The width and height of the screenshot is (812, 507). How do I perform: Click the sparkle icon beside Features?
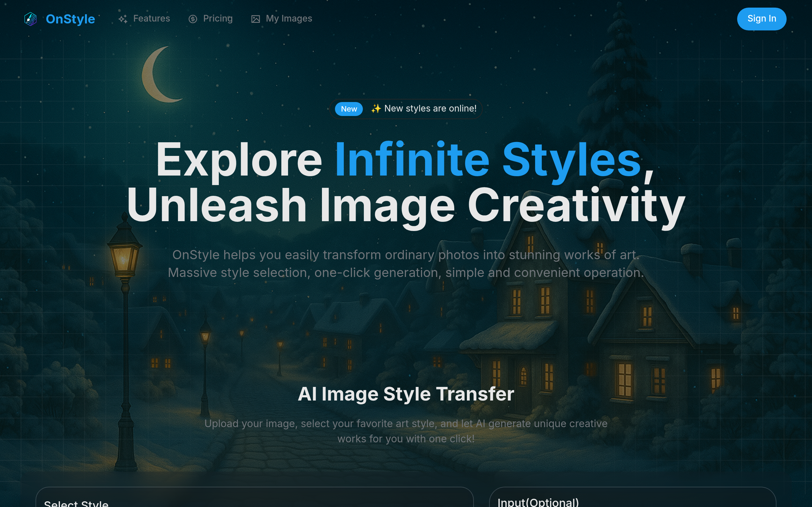click(x=123, y=19)
